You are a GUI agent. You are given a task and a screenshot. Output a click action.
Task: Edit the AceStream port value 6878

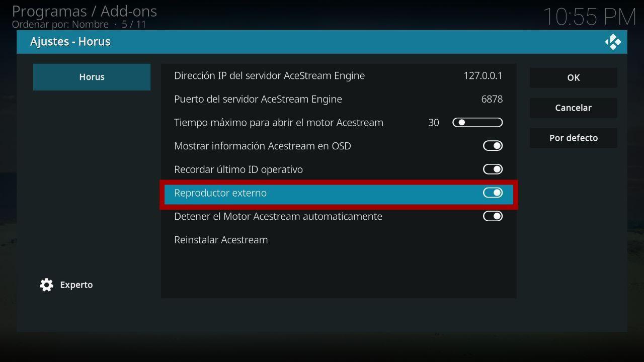(492, 99)
